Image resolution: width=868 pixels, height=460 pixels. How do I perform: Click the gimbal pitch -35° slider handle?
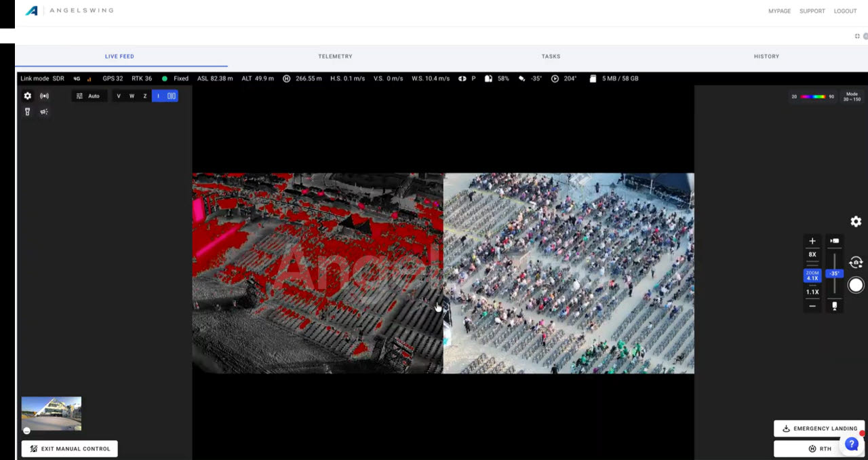coord(835,273)
